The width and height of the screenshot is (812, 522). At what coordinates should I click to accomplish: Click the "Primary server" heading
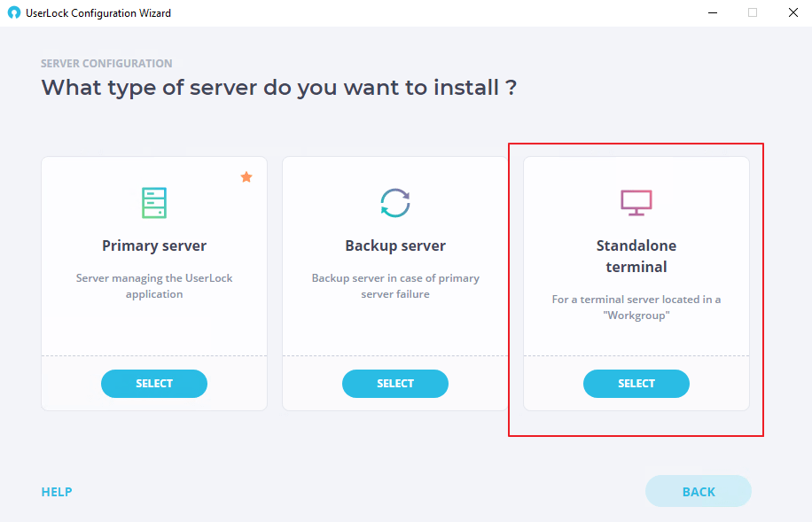pyautogui.click(x=154, y=246)
